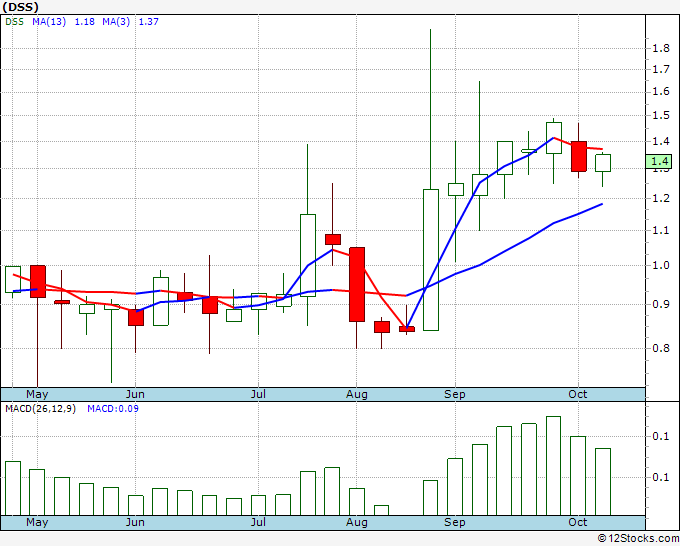
Task: Click Aug on the price chart date axis
Action: click(x=356, y=394)
